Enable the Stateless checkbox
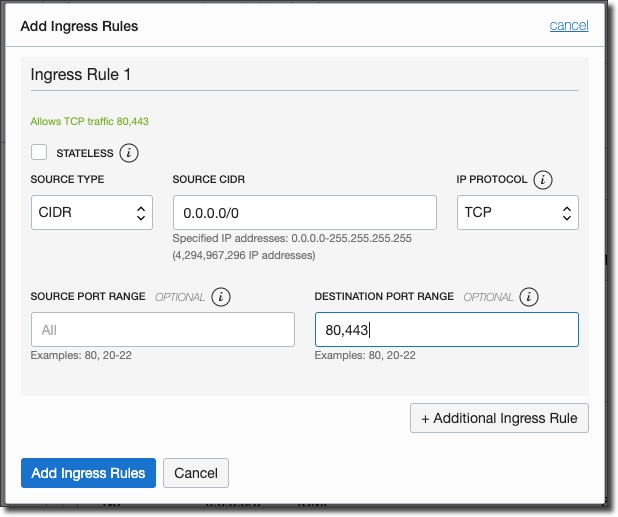This screenshot has height=517, width=618. (x=40, y=153)
